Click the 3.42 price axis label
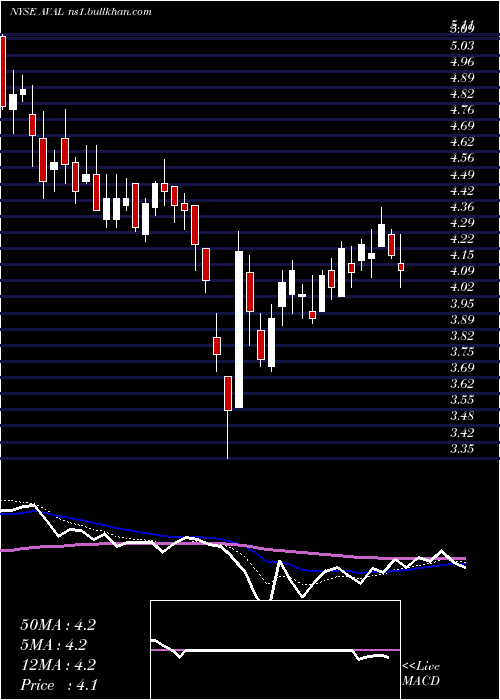This screenshot has height=700, width=500. click(462, 432)
